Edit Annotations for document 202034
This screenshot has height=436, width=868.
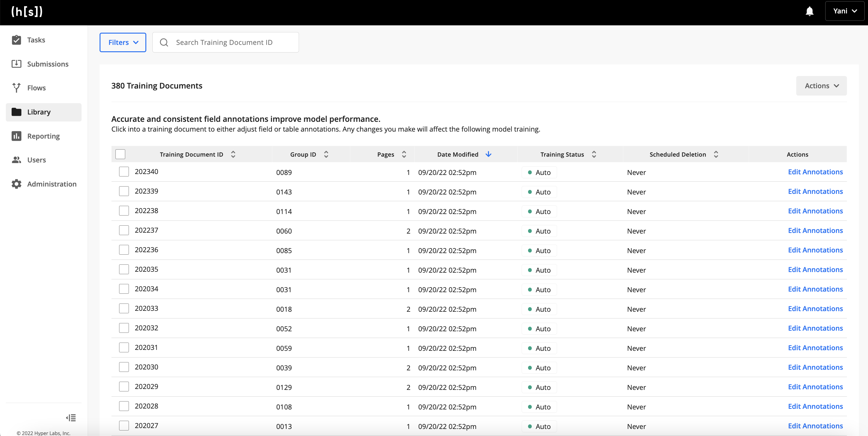[815, 289]
